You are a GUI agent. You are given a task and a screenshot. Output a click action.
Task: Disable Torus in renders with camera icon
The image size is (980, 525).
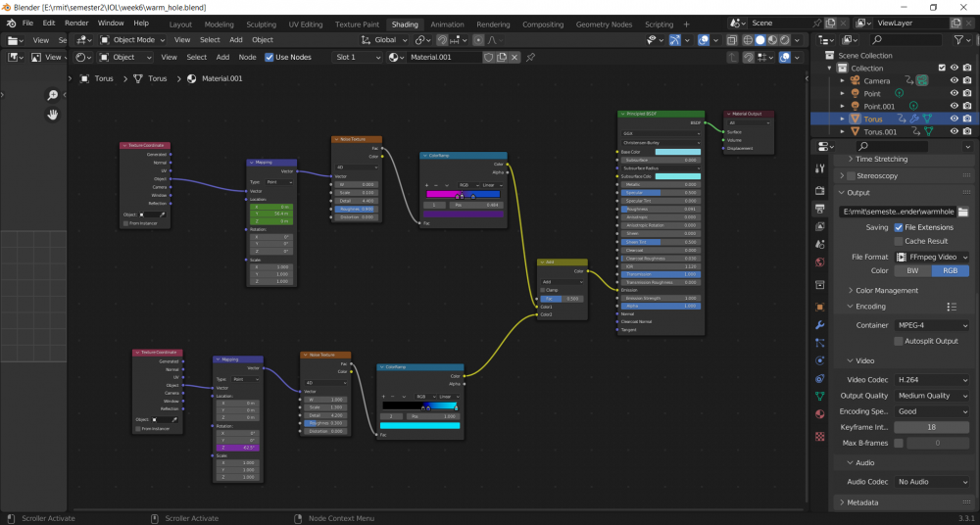pos(967,119)
